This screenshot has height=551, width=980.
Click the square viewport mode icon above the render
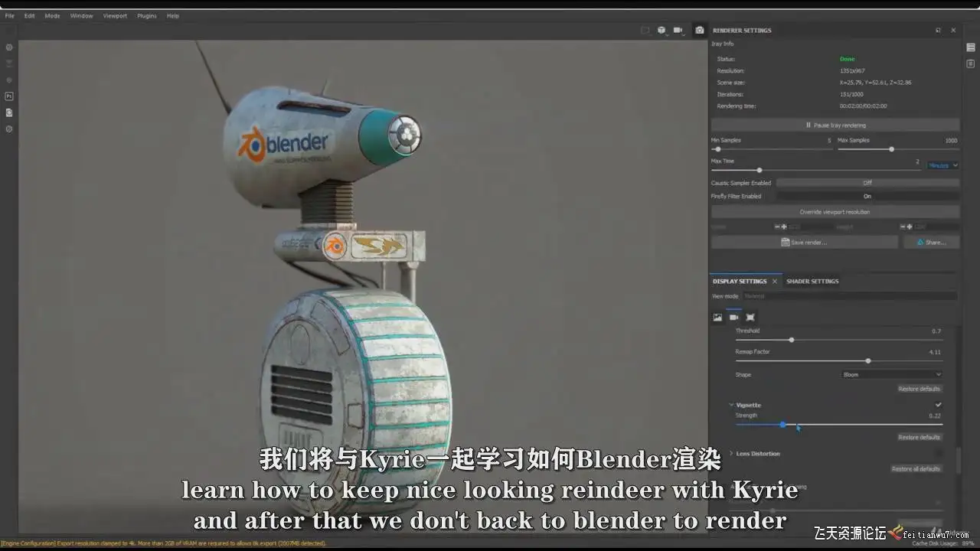645,30
